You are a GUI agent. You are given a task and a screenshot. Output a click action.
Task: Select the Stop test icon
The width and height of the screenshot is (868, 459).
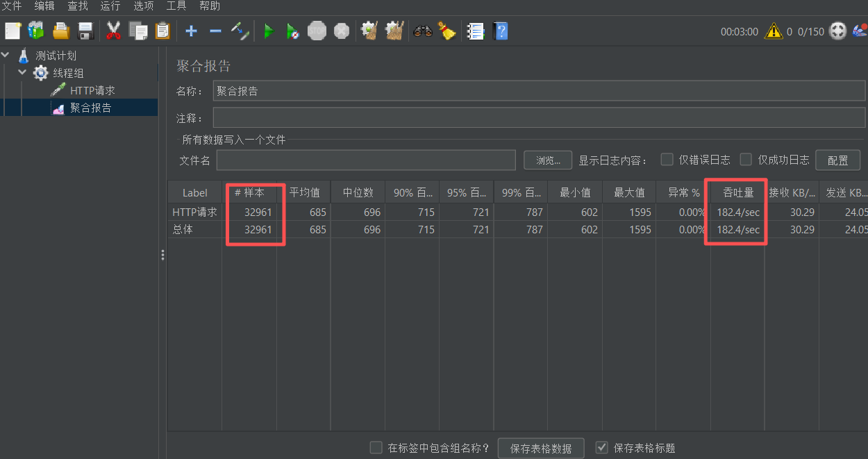317,31
